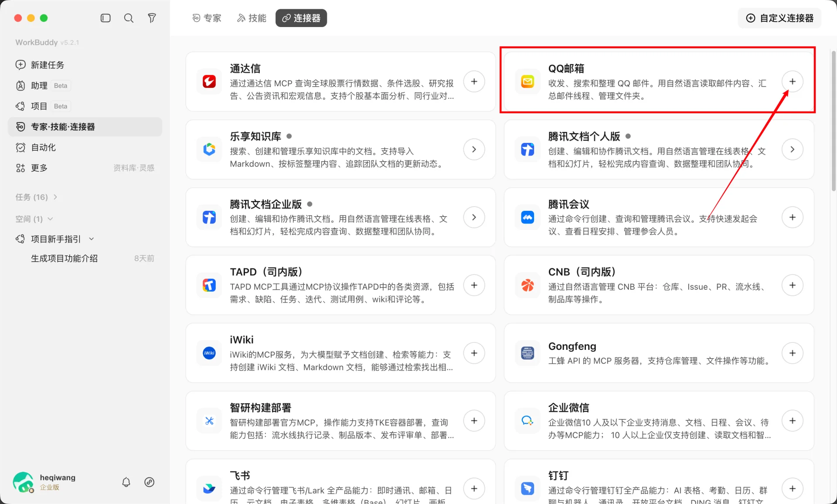Click the heqiwang user avatar
837x504 pixels.
coord(24,482)
